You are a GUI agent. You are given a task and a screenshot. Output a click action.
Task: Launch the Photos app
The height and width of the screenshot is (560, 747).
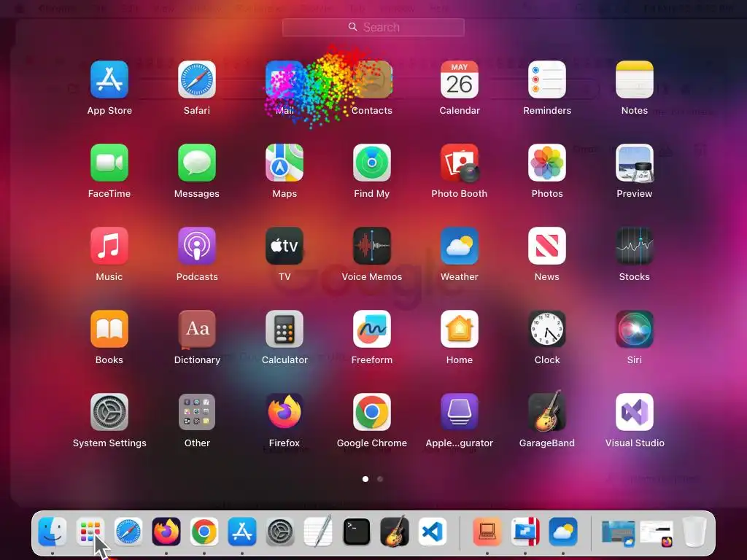[547, 163]
